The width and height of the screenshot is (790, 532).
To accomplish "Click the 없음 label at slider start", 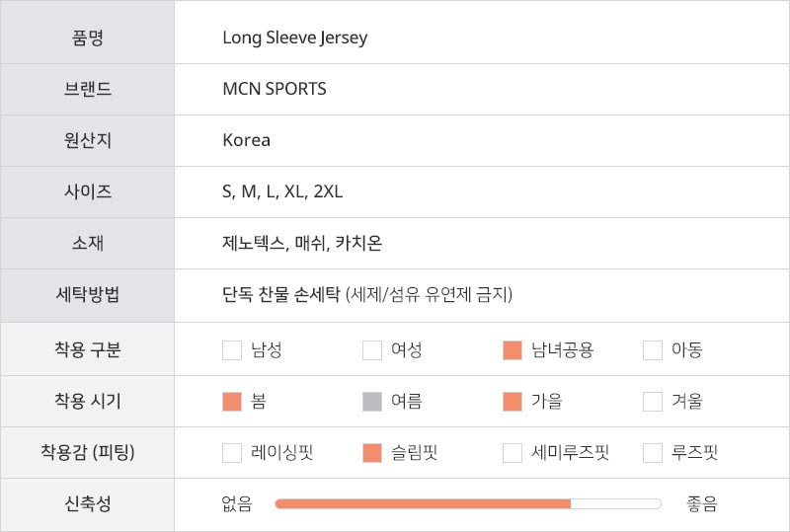I will 238,504.
